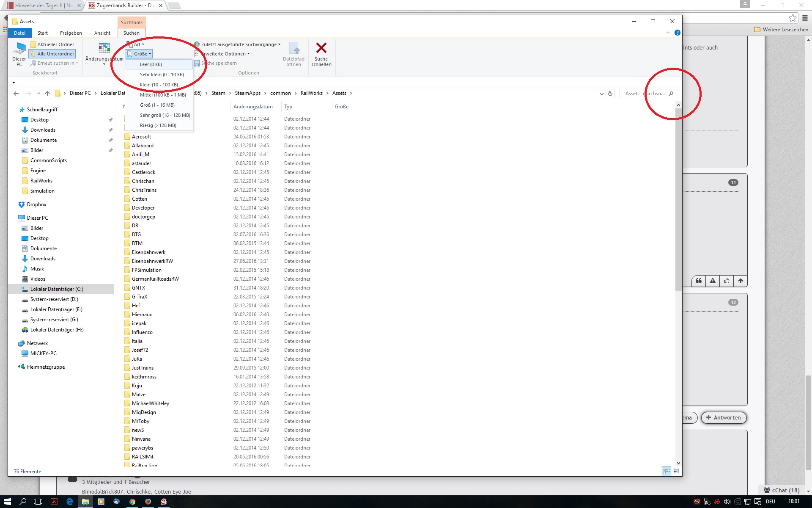Open the Eisenbahnwerk folder entry

[x=148, y=252]
